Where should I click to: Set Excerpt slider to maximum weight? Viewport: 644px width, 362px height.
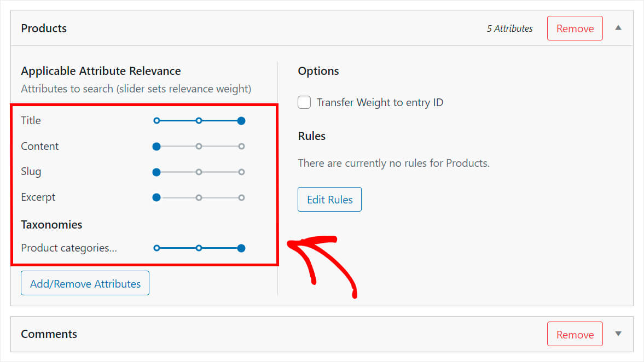(241, 198)
